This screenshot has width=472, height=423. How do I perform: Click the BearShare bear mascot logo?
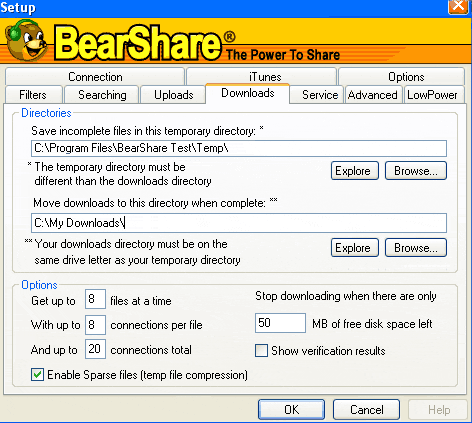pyautogui.click(x=25, y=42)
